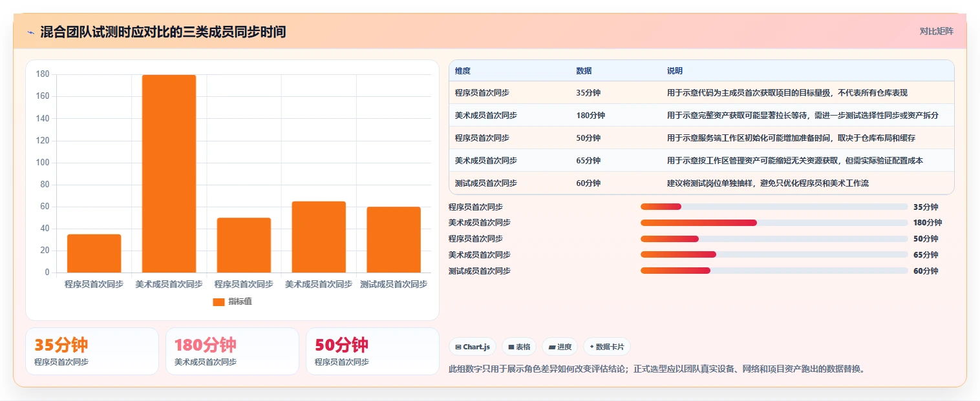The height and width of the screenshot is (401, 980).
Task: Click the 数据 column header
Action: coord(584,71)
